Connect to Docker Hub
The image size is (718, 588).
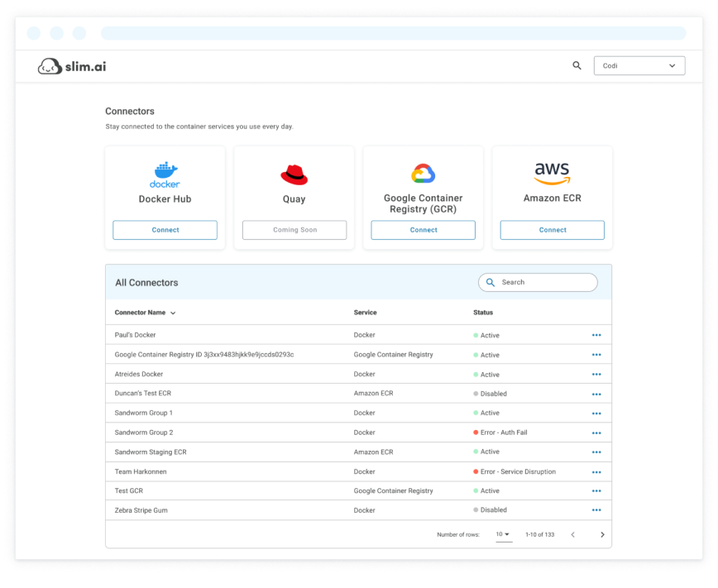(x=165, y=230)
